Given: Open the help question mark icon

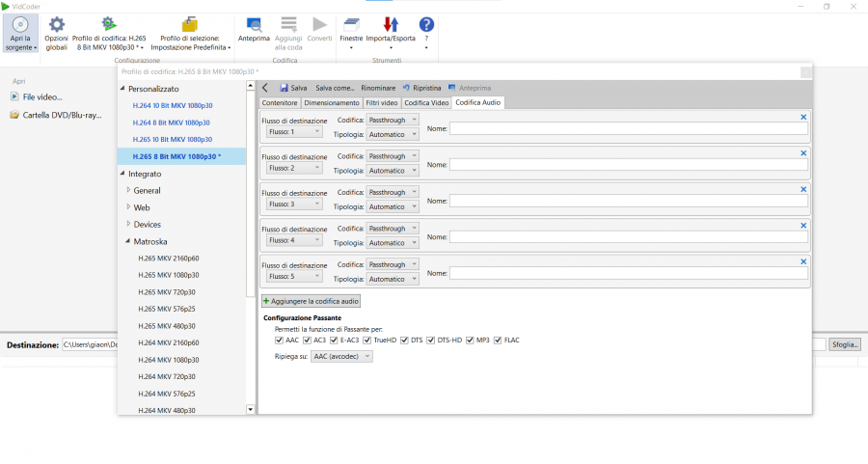Looking at the screenshot, I should click(426, 24).
